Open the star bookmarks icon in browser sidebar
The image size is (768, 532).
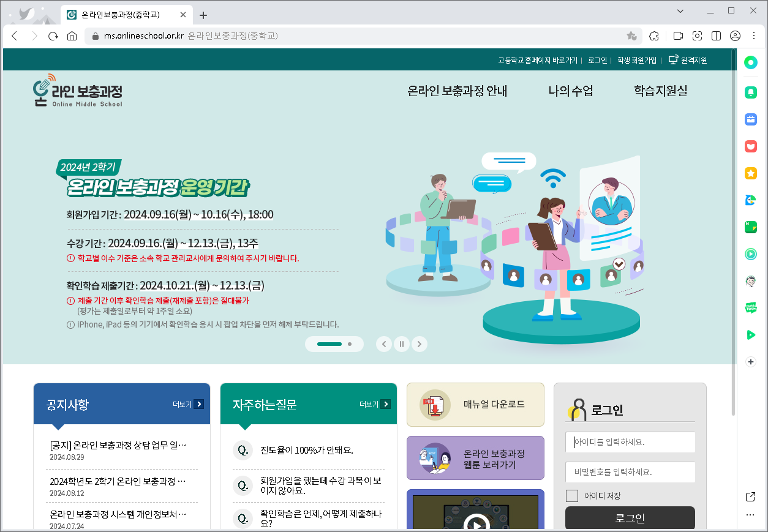click(750, 173)
